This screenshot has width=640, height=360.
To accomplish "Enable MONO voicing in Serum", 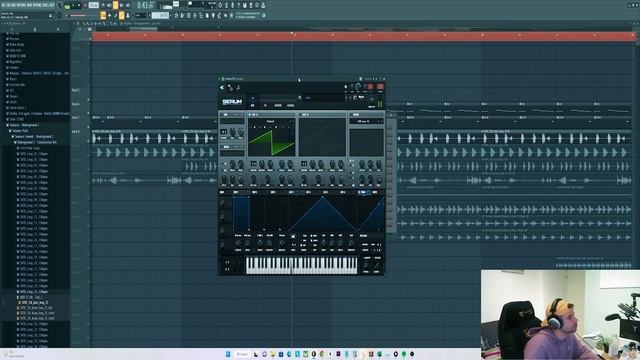I will [364, 244].
